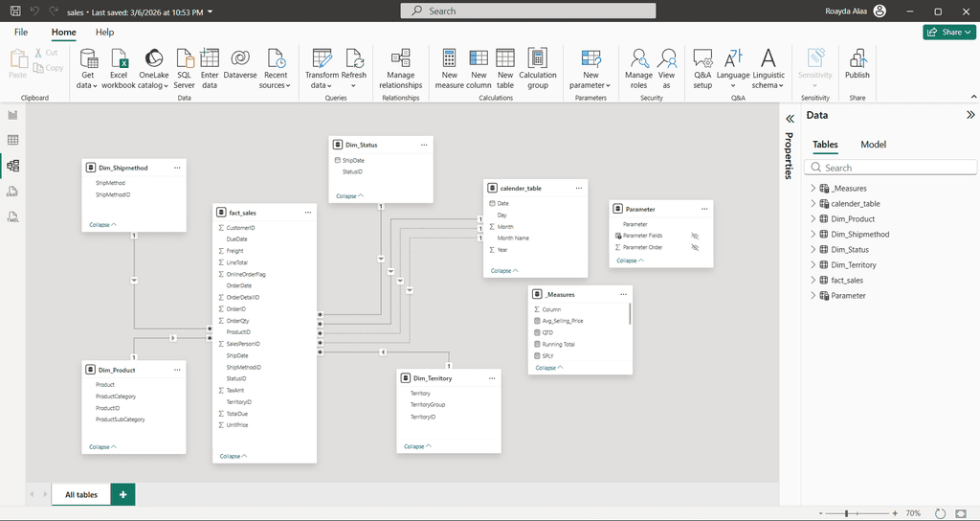
Task: Collapse the calender_table card
Action: tap(504, 271)
